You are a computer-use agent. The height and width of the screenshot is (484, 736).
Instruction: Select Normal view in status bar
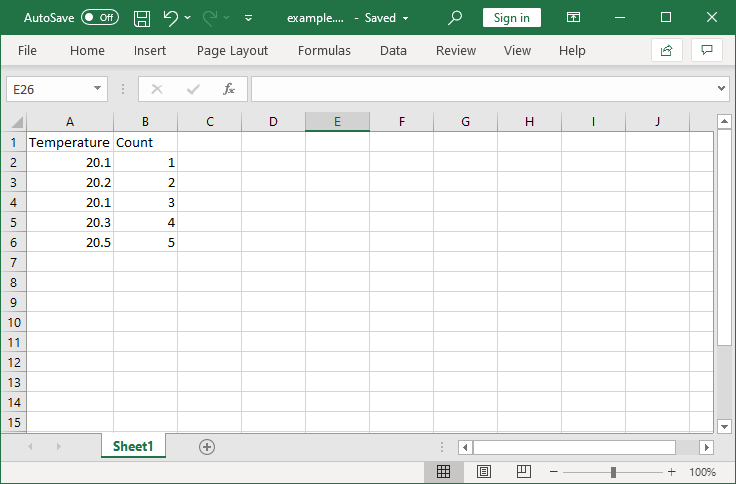(x=444, y=472)
